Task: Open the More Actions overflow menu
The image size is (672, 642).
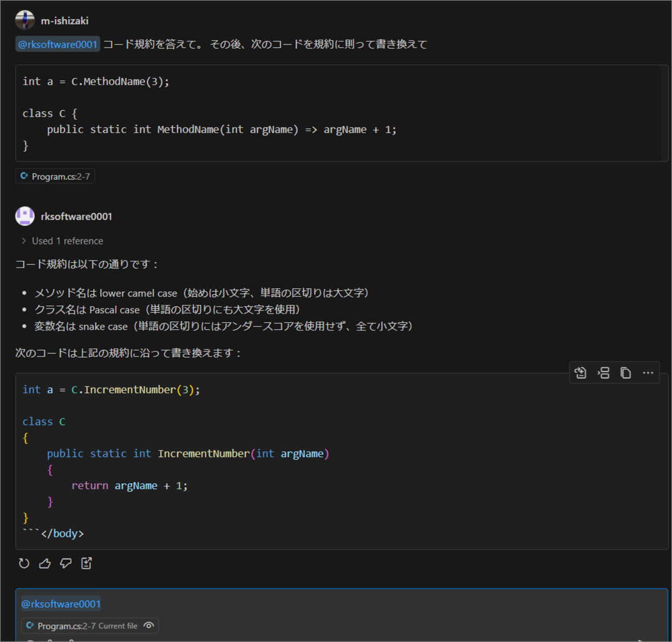Action: click(648, 372)
